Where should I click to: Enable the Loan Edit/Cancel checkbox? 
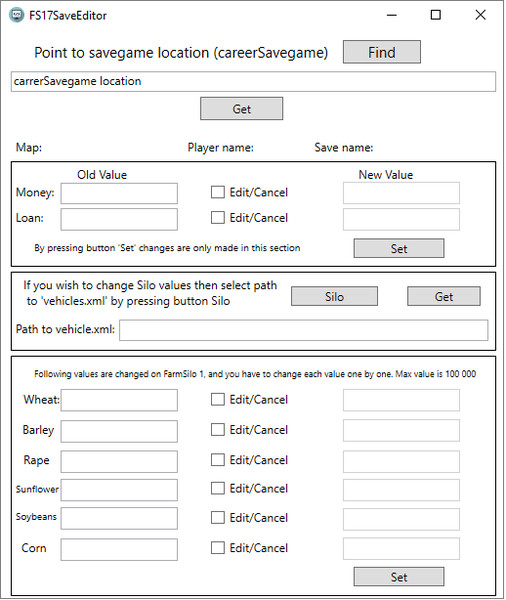point(218,218)
